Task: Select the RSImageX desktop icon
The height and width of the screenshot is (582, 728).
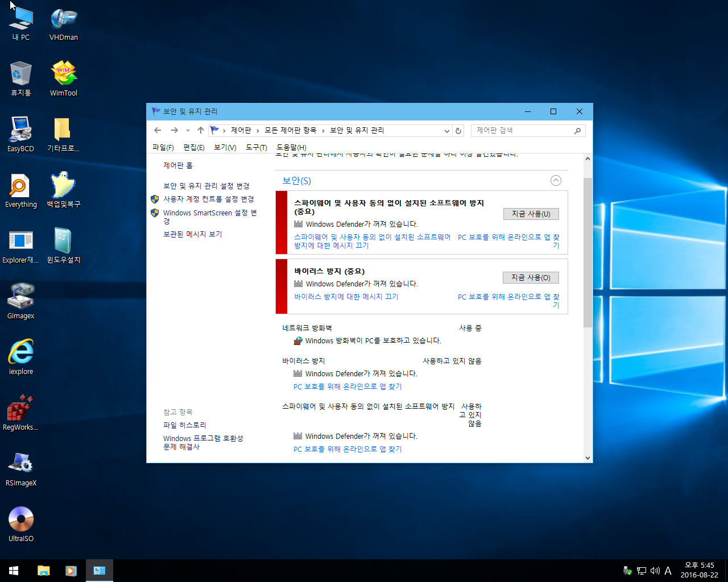Action: 21,469
